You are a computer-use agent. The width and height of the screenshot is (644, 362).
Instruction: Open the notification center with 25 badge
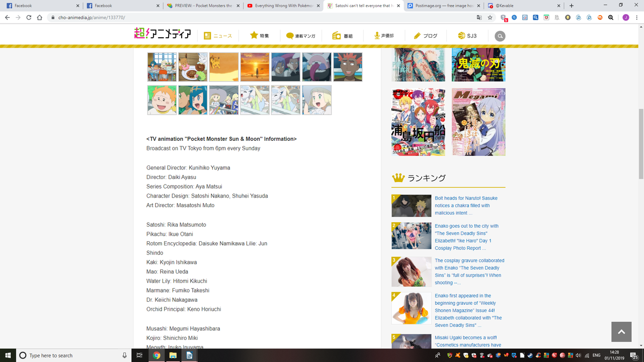634,355
